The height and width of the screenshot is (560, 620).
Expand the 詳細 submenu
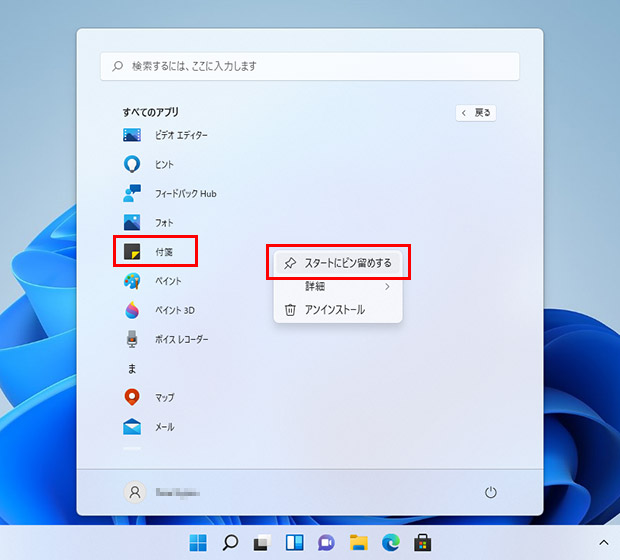tap(337, 287)
